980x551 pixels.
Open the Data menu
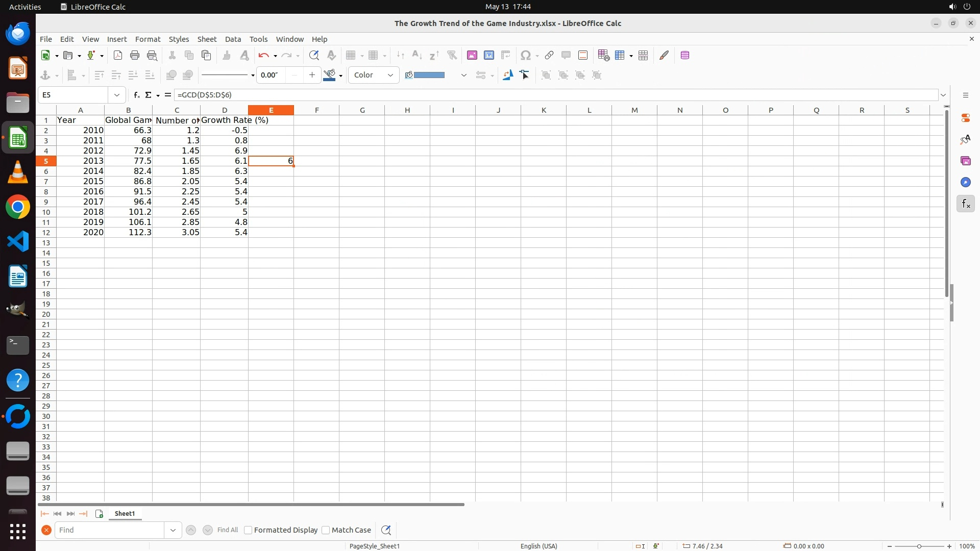point(233,39)
